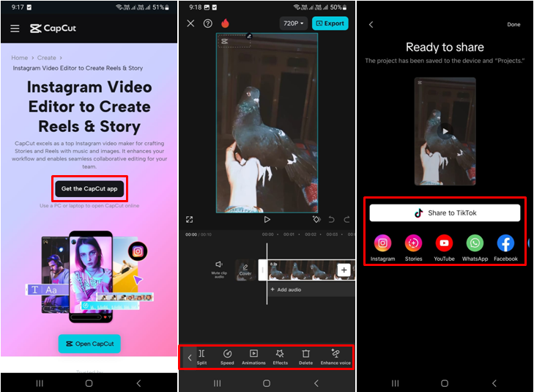Share to WhatsApp
The width and height of the screenshot is (534, 392).
(475, 248)
